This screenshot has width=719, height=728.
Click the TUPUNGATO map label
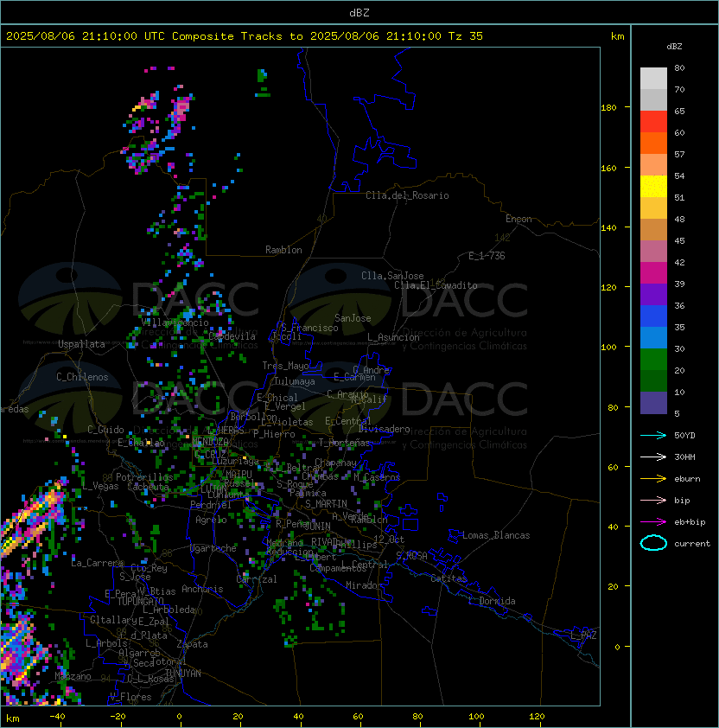140,601
